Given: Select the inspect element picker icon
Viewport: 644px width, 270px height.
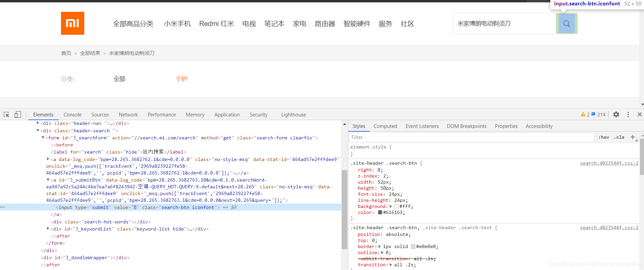Looking at the screenshot, I should [x=6, y=115].
